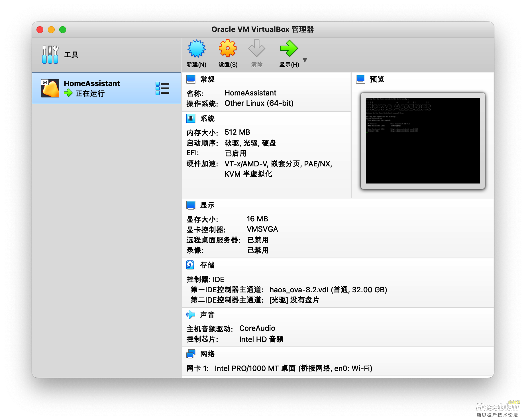Click 录像 value 已禁用
Viewport: 526px width, 420px height.
coord(258,250)
